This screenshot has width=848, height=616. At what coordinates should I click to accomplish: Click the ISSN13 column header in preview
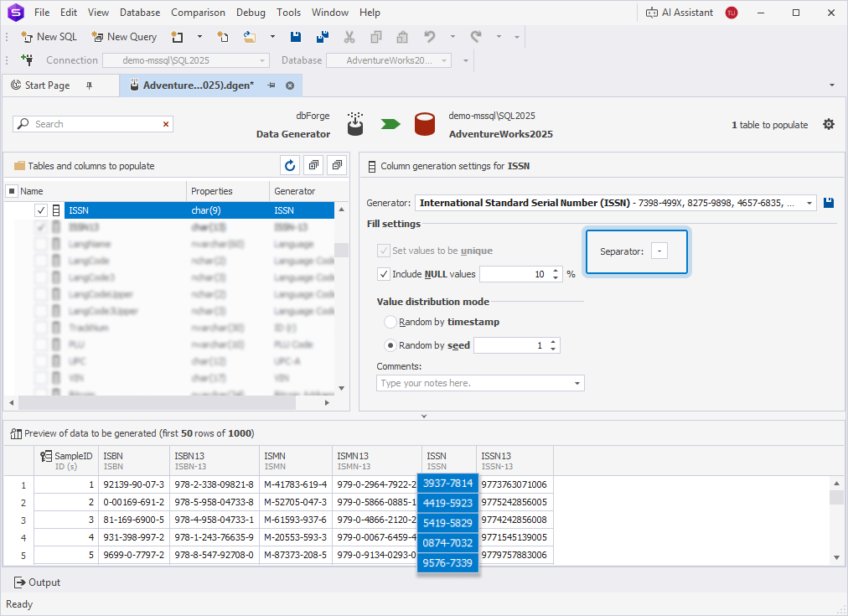pyautogui.click(x=514, y=461)
